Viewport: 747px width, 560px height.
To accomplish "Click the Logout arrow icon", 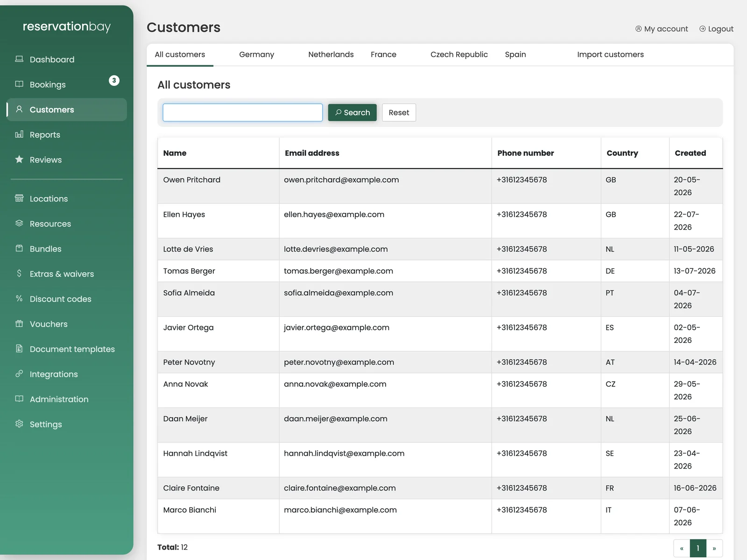I will coord(702,29).
